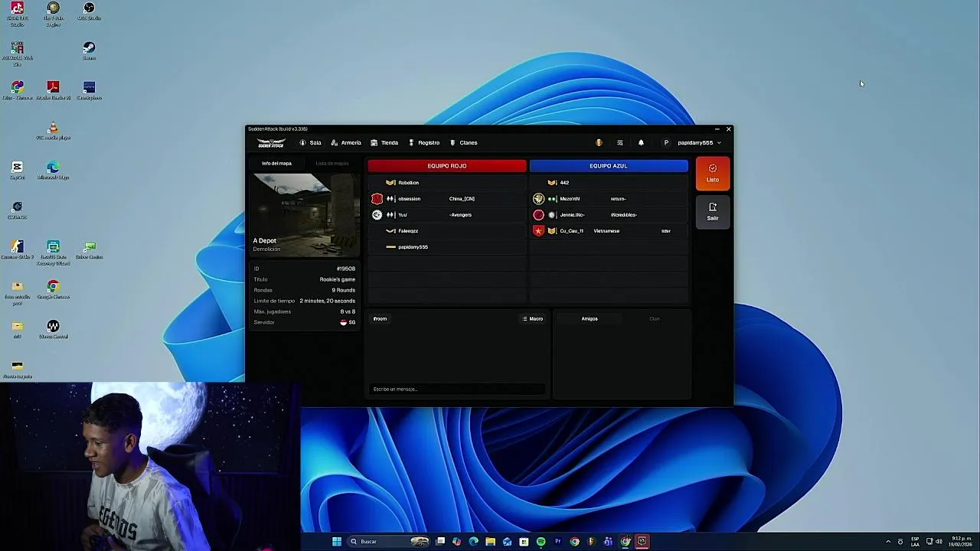This screenshot has height=551, width=980.
Task: Switch to Clan tab in friends panel
Action: (655, 319)
